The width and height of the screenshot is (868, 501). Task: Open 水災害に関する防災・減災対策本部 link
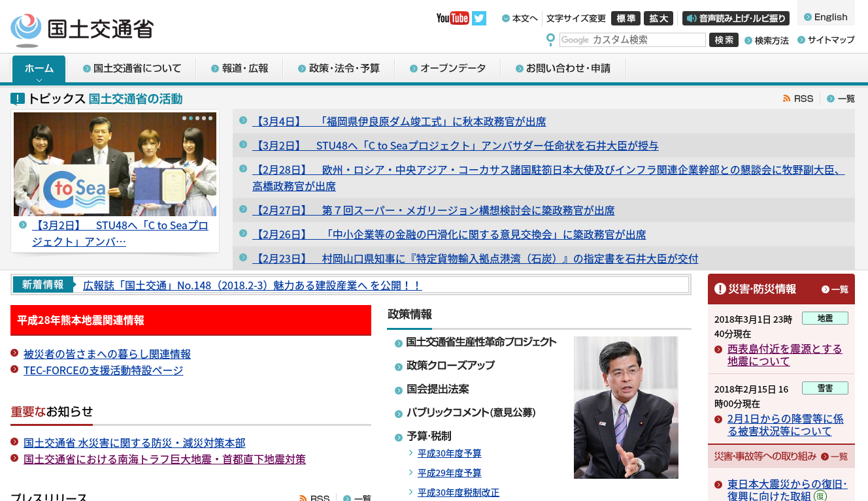(135, 443)
